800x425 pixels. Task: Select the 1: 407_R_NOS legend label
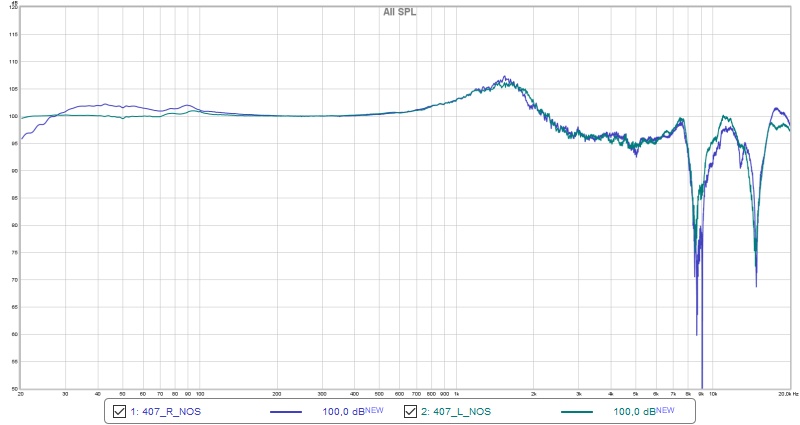(161, 411)
